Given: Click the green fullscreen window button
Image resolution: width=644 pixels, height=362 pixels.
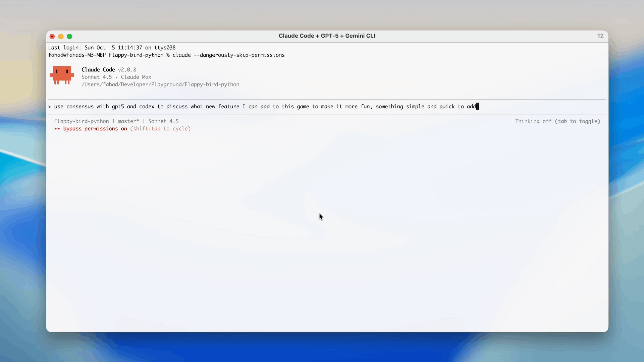Looking at the screenshot, I should [x=69, y=37].
